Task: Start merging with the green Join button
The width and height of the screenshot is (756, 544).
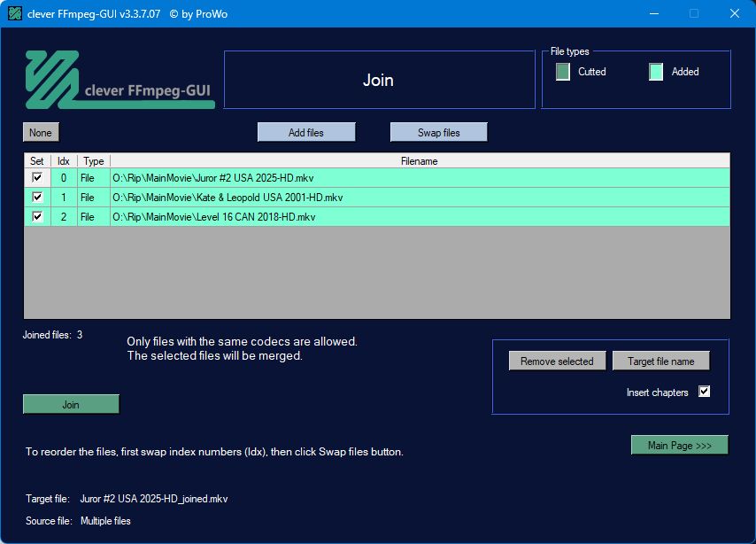Action: (71, 405)
